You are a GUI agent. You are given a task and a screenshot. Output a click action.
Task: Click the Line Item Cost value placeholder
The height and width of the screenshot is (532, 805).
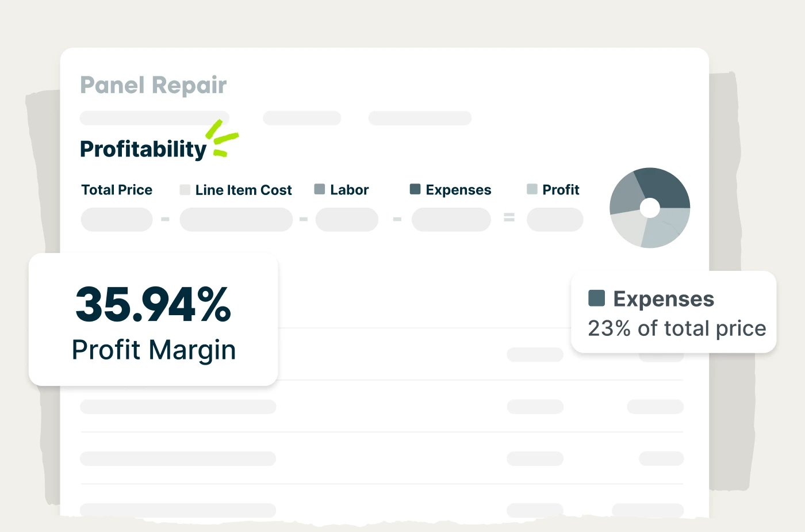236,219
